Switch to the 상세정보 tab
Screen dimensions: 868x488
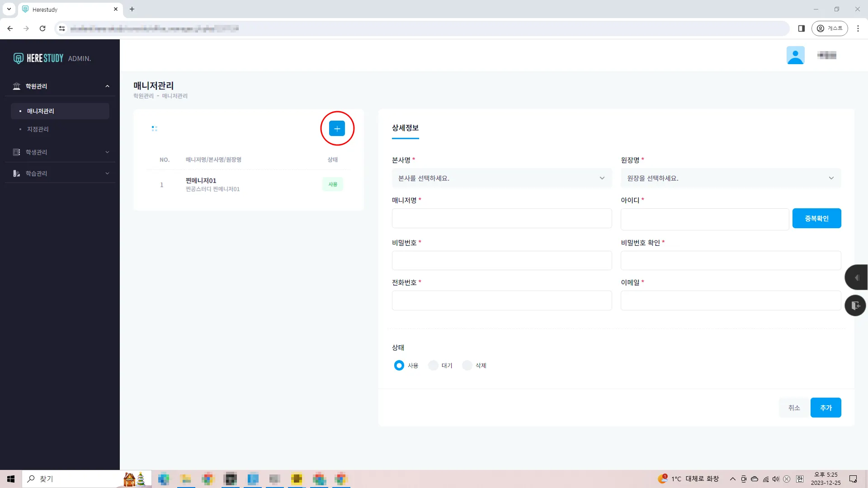(405, 128)
